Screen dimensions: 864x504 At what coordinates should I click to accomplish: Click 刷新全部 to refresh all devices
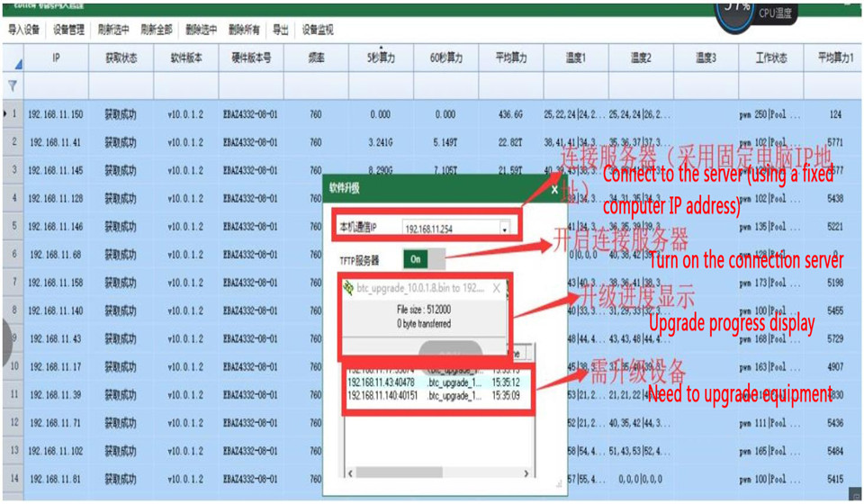pyautogui.click(x=157, y=30)
